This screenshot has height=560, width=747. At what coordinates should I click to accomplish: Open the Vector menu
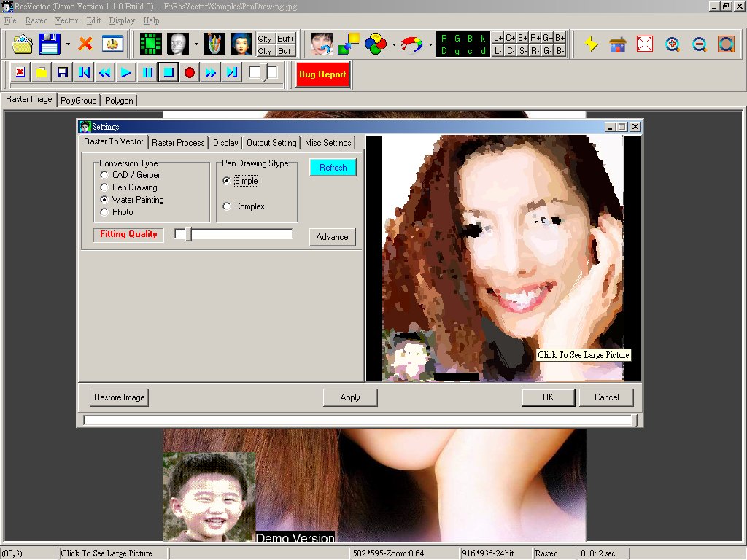point(66,20)
